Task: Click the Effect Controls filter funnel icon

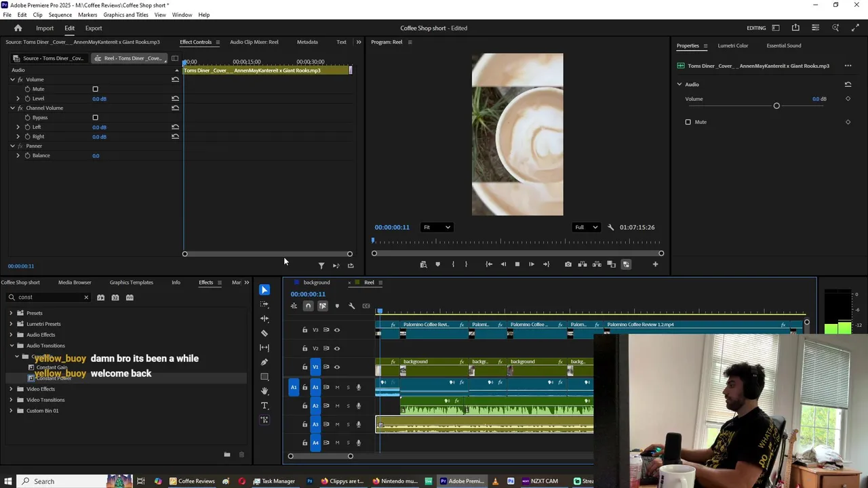Action: click(321, 266)
